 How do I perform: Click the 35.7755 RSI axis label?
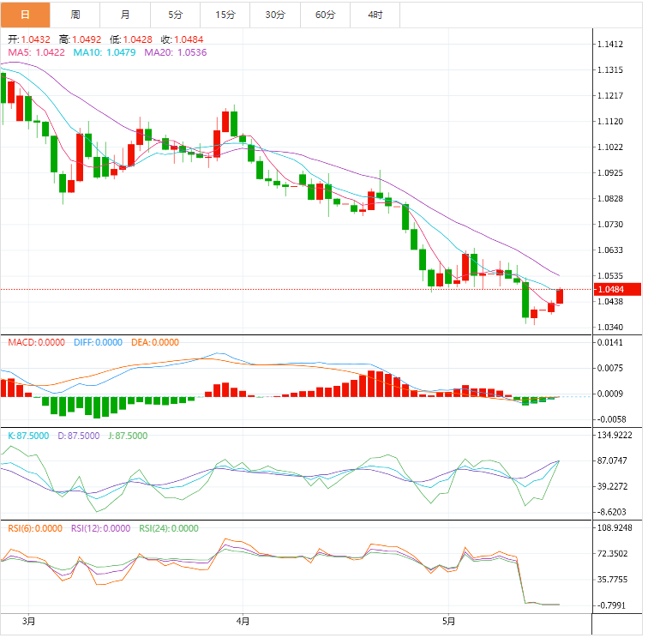613,580
